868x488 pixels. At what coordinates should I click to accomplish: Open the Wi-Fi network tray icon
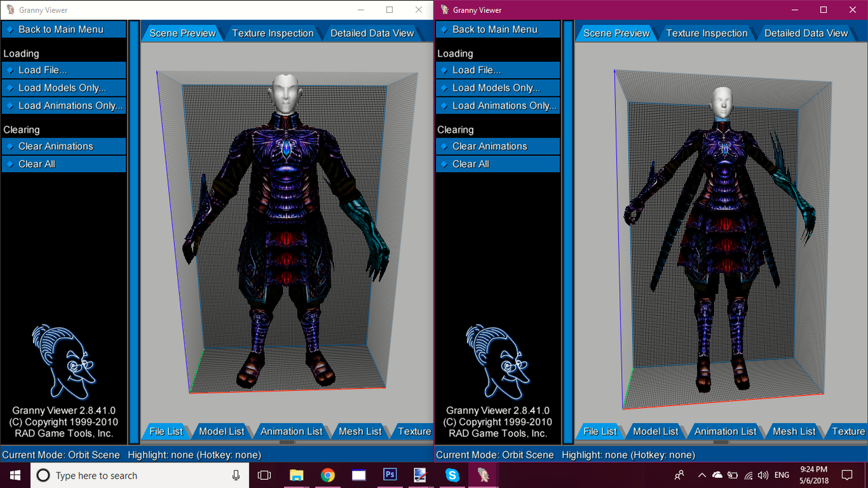tap(749, 475)
